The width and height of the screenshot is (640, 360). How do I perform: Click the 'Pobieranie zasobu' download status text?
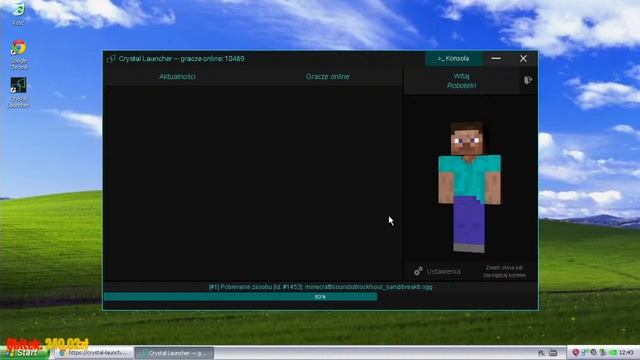pyautogui.click(x=320, y=287)
